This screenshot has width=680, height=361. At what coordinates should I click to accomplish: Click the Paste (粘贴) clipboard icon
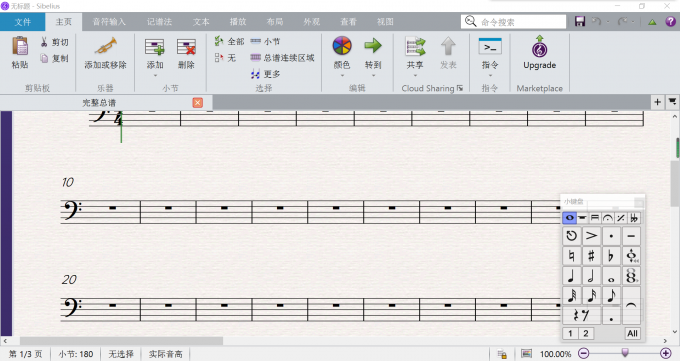coord(20,46)
